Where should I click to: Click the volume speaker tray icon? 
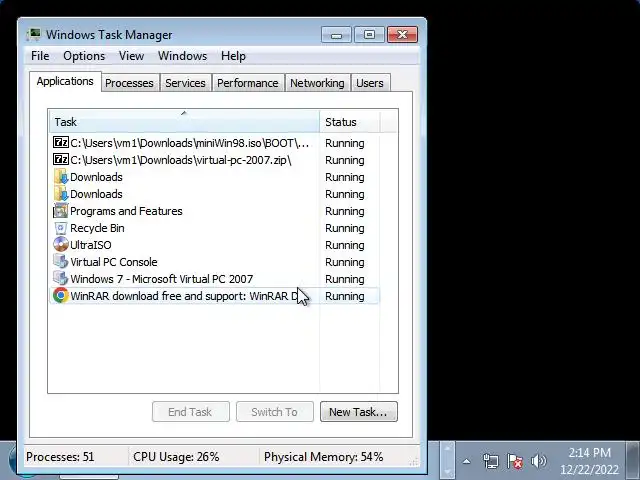[538, 461]
